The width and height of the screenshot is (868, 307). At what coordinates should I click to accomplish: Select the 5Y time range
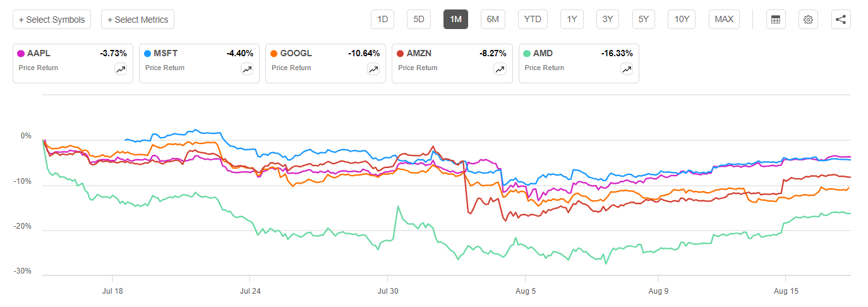(x=643, y=20)
